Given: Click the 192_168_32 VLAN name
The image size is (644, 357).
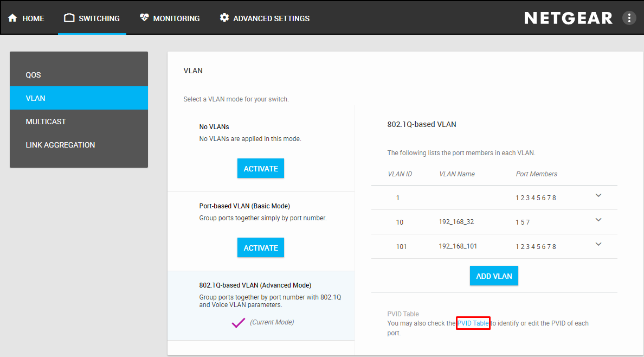Looking at the screenshot, I should [456, 222].
